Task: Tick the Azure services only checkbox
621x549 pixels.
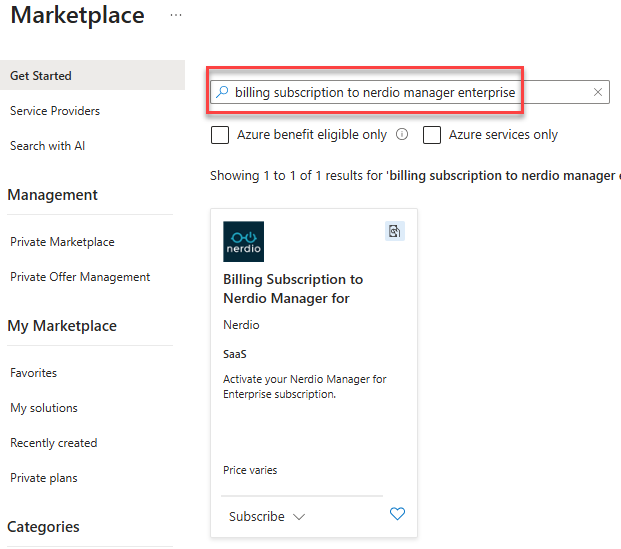Action: (x=432, y=135)
